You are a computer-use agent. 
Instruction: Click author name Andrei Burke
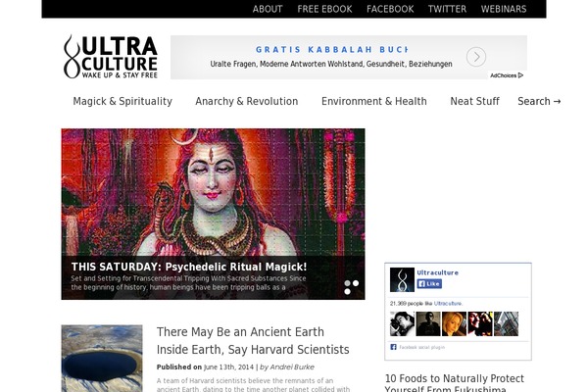292,367
